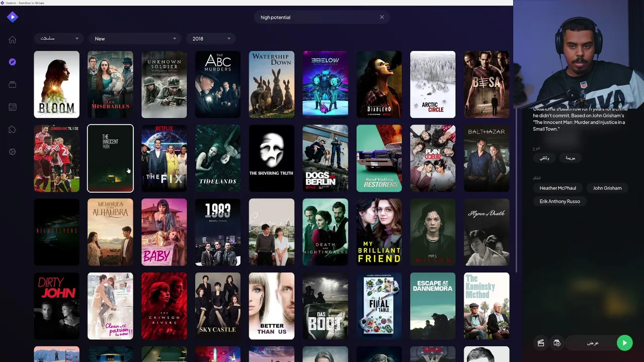Open the Addons puzzle icon
This screenshot has height=362, width=644.
point(13,130)
